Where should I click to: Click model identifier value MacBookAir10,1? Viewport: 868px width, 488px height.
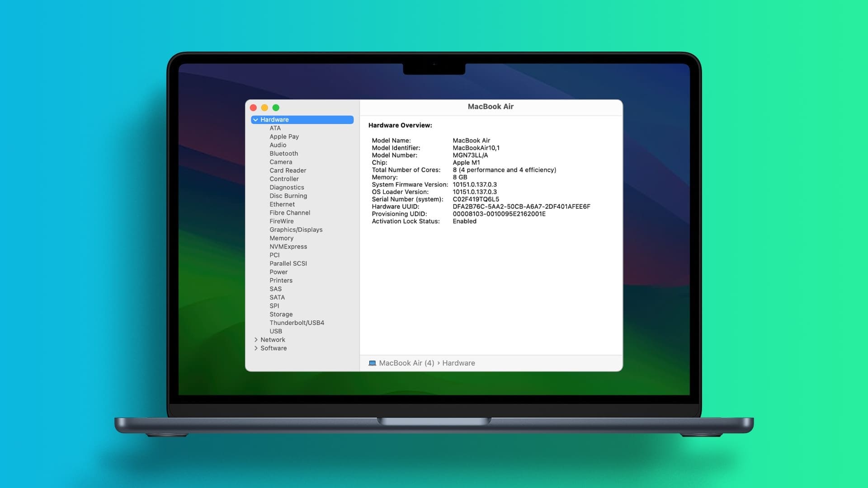tap(476, 148)
